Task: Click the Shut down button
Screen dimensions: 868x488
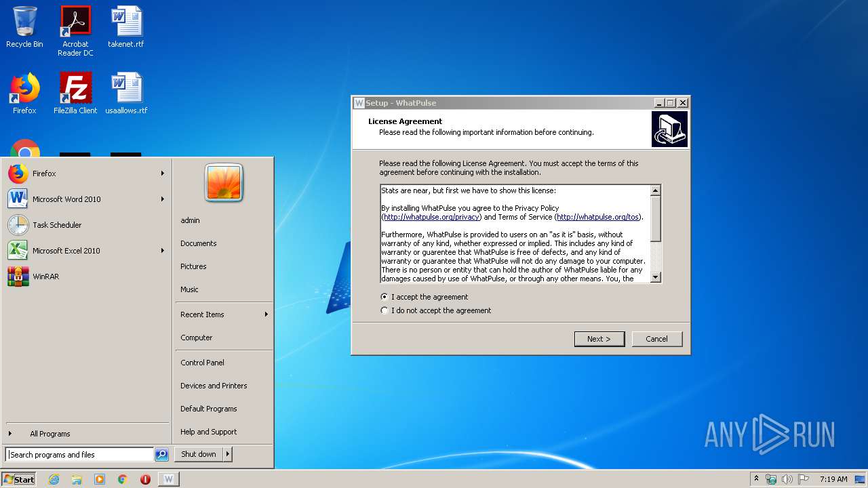Action: [199, 454]
